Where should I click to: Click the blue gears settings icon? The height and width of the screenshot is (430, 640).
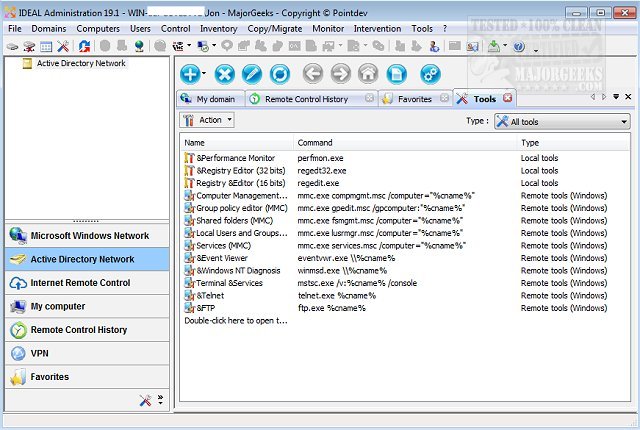[x=429, y=73]
